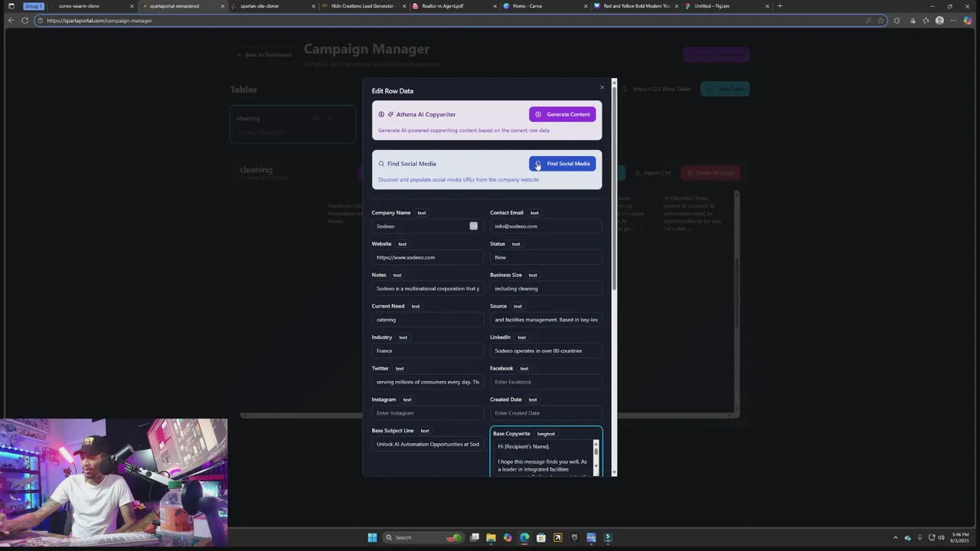Open Task View from the taskbar
The image size is (980, 551).
[x=475, y=537]
